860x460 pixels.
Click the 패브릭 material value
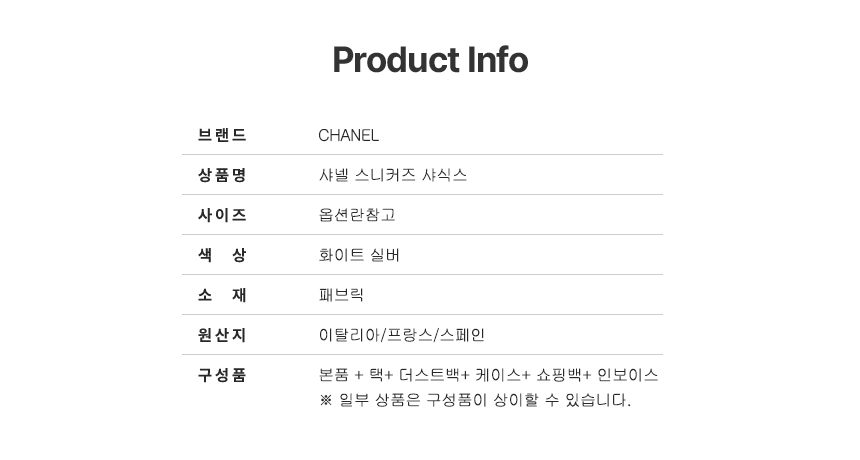(x=341, y=295)
